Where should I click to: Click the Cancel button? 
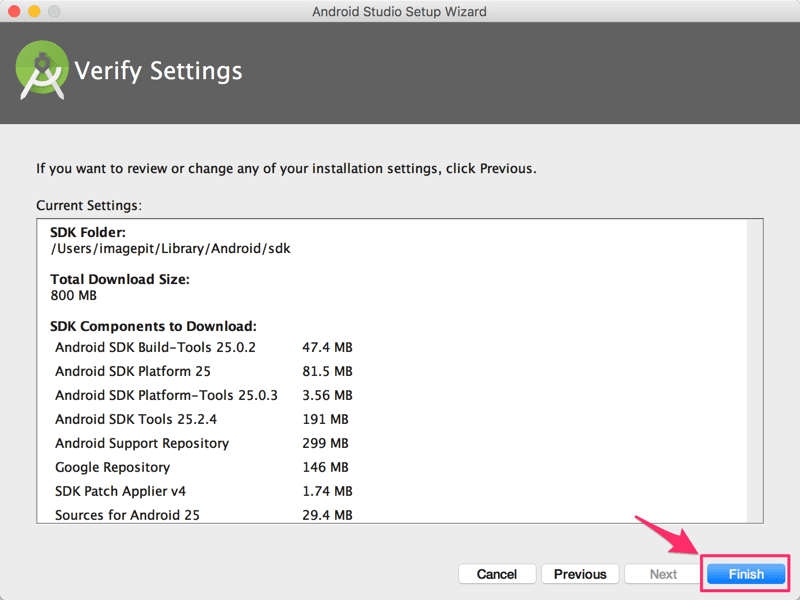point(497,574)
